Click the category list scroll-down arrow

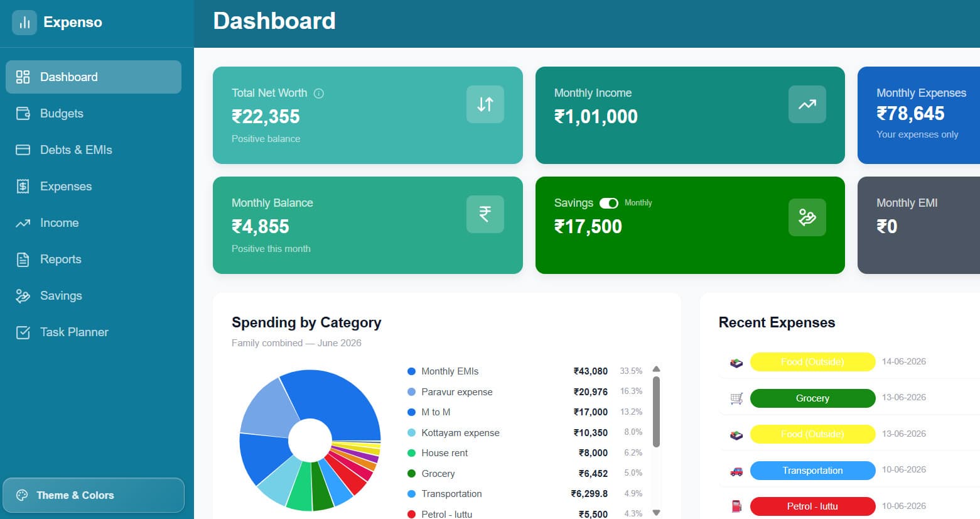pos(656,513)
